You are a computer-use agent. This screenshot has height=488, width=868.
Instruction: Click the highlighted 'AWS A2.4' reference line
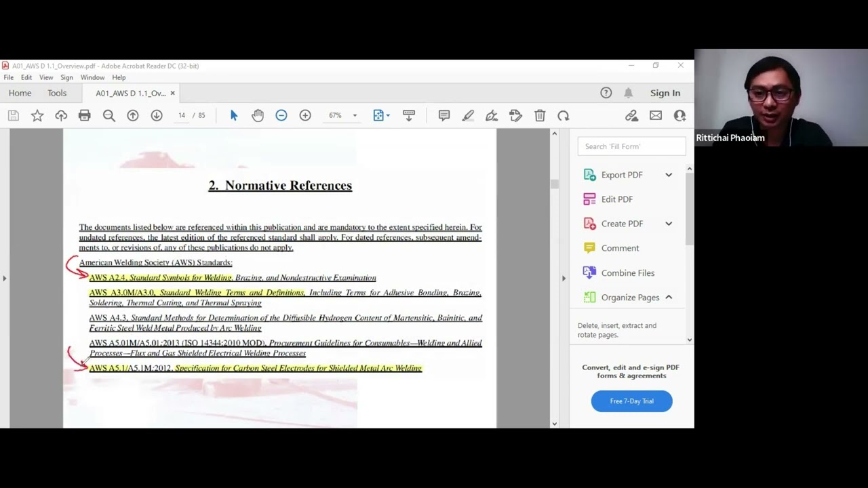point(233,278)
